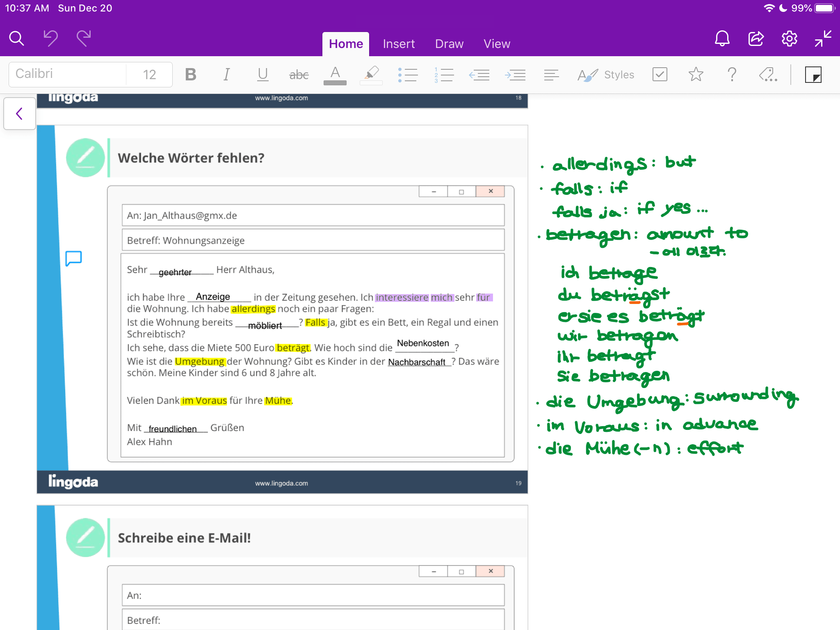Image resolution: width=840 pixels, height=630 pixels.
Task: Toggle italic formatting
Action: [226, 75]
